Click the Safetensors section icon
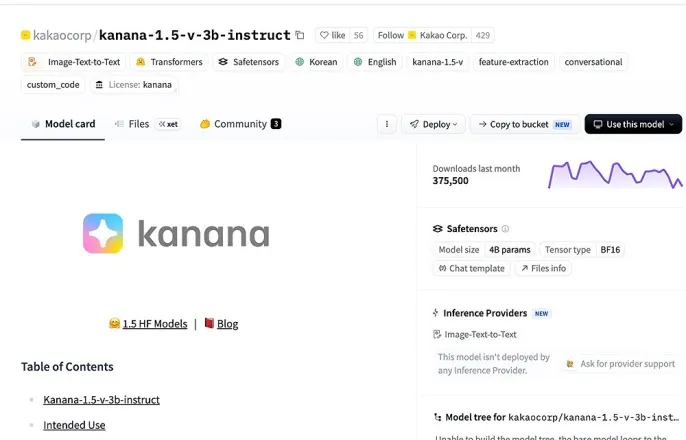The height and width of the screenshot is (440, 686). click(x=438, y=229)
